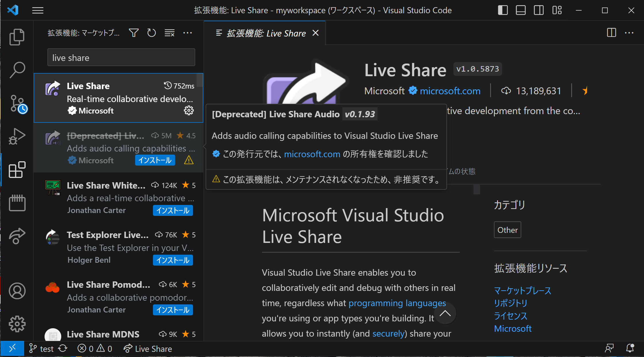Split the editor to the right

(612, 32)
